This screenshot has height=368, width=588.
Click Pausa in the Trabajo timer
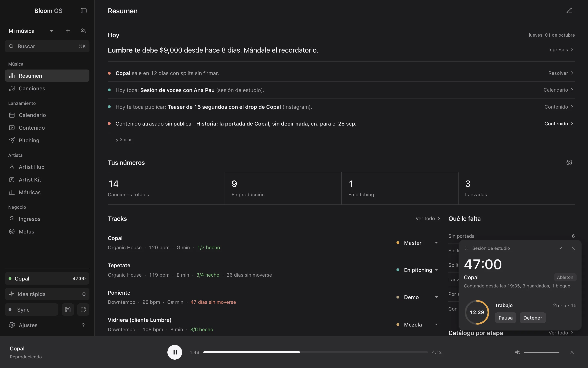click(505, 318)
